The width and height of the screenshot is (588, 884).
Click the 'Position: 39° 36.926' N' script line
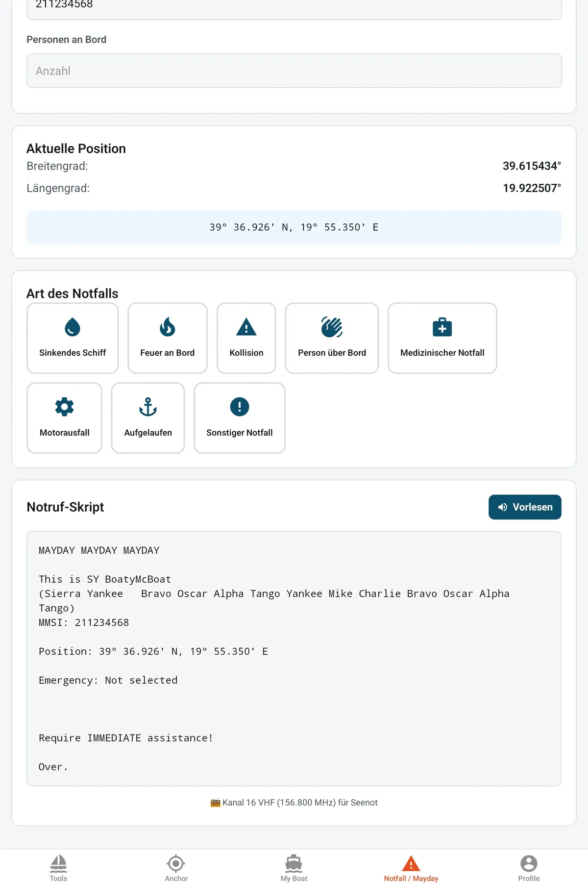pos(153,651)
